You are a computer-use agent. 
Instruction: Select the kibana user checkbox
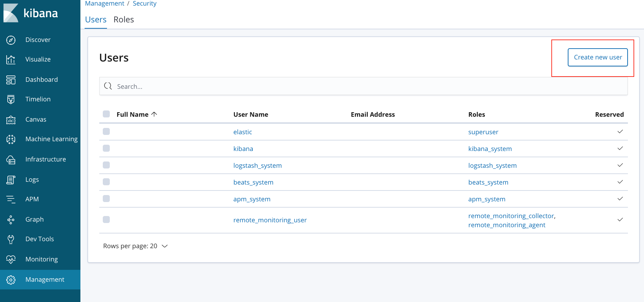(x=106, y=148)
